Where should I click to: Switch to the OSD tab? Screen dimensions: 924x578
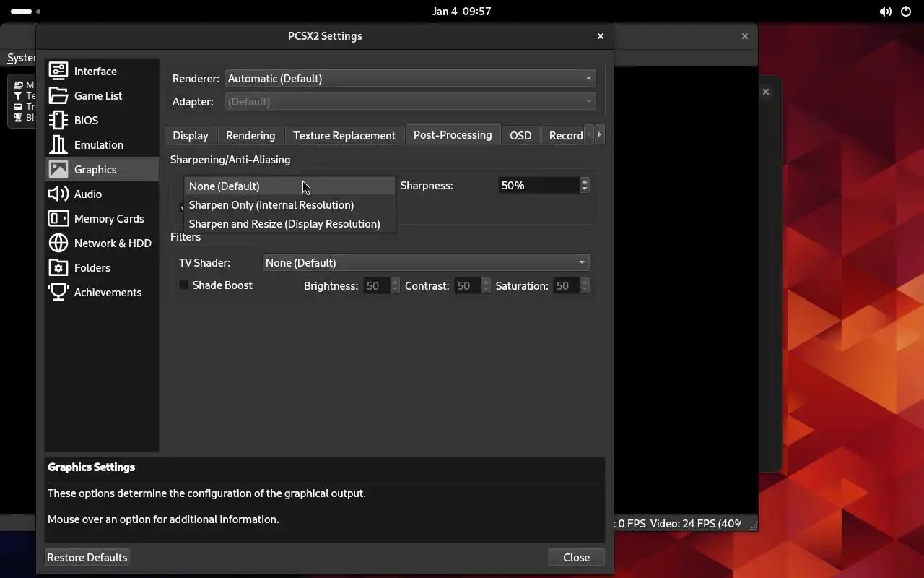coord(520,135)
